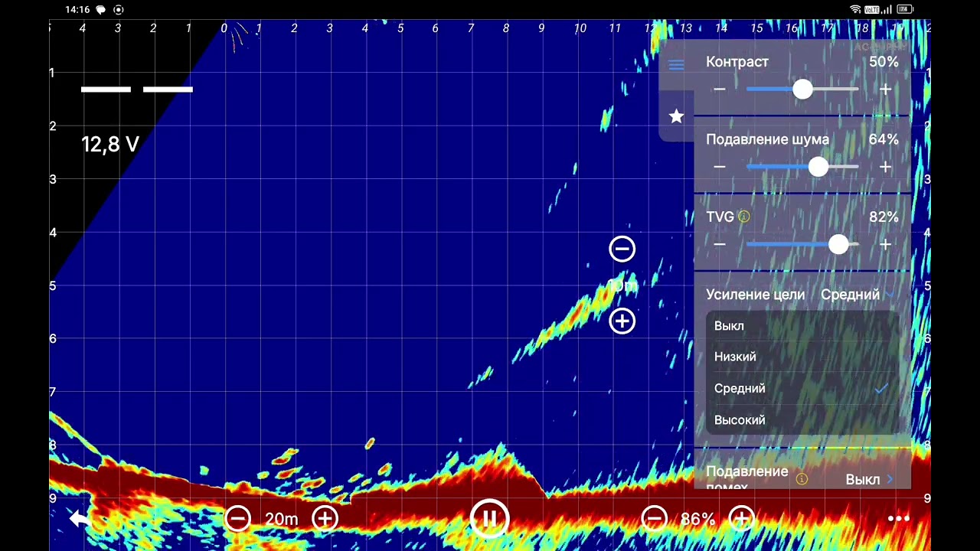
Task: Increase range above 20m
Action: 325,519
